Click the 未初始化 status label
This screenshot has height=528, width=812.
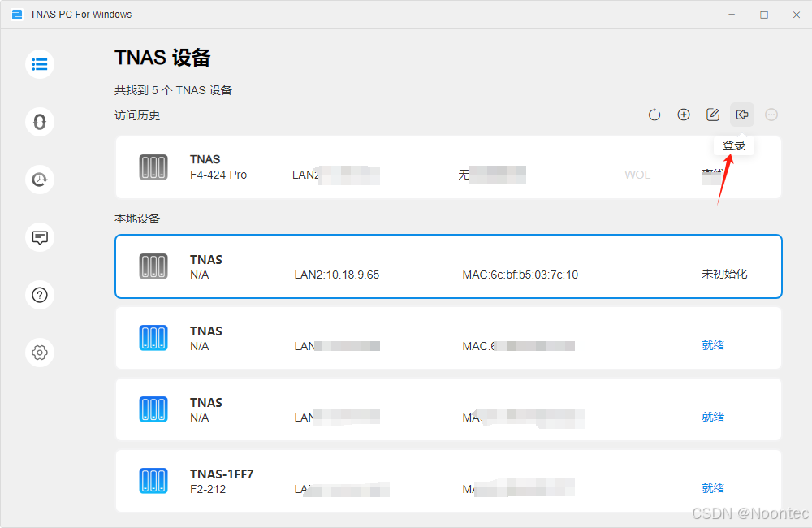(x=724, y=274)
